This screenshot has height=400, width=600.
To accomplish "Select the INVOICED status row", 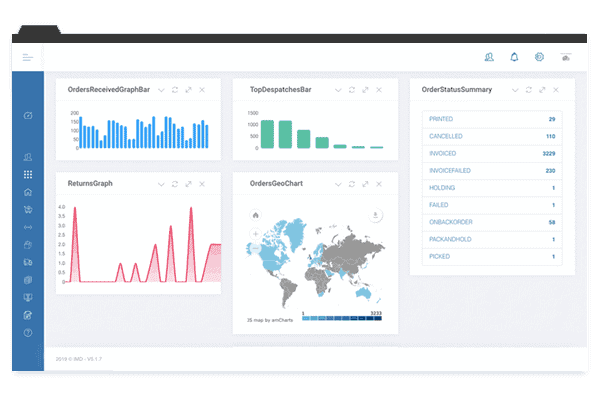I will point(492,153).
